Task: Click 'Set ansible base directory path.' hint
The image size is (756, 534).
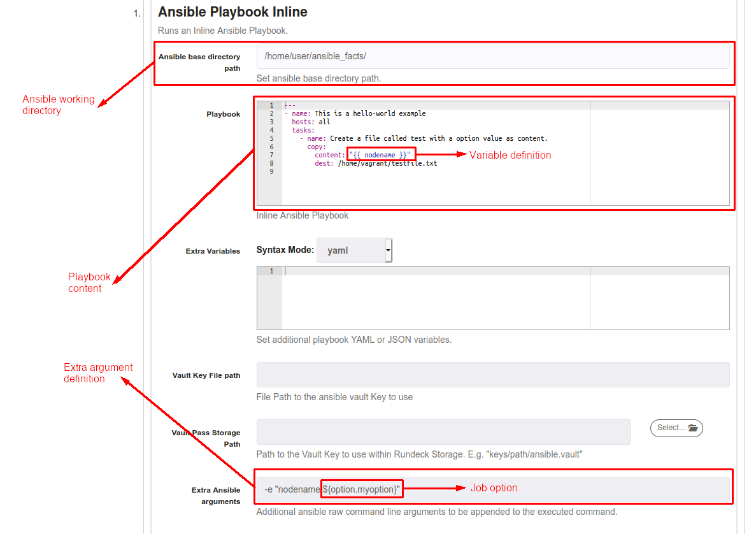Action: pos(318,78)
